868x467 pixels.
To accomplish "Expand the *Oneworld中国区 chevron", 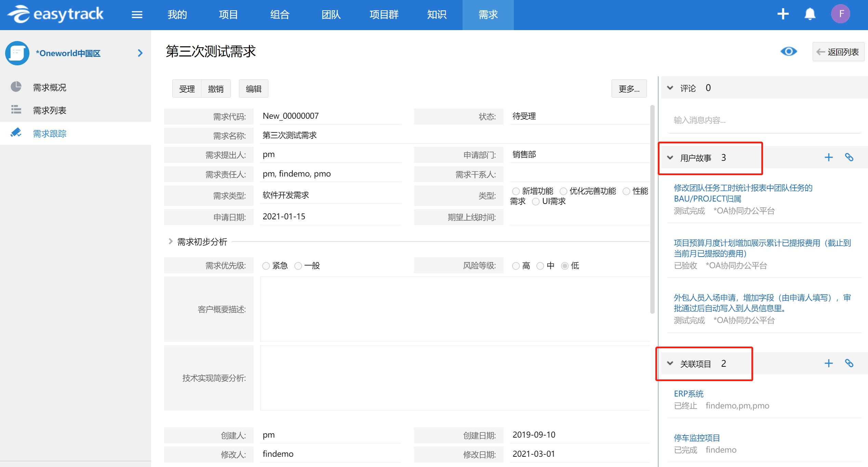I will [140, 53].
